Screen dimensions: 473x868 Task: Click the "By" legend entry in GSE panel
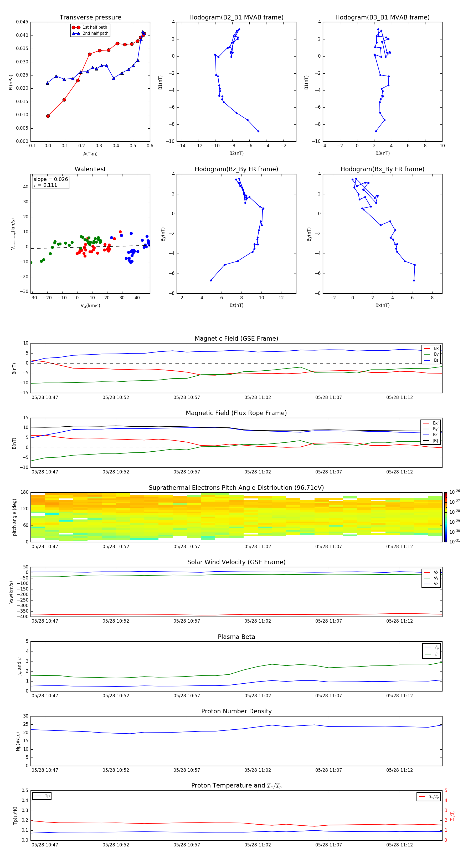431,355
